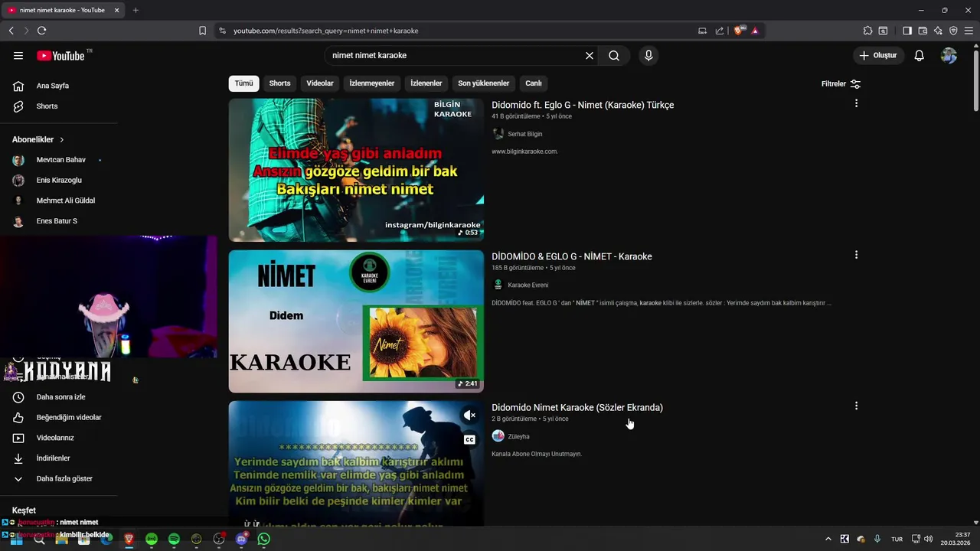
Task: Expand the Abonelikler section arrow
Action: pos(61,140)
